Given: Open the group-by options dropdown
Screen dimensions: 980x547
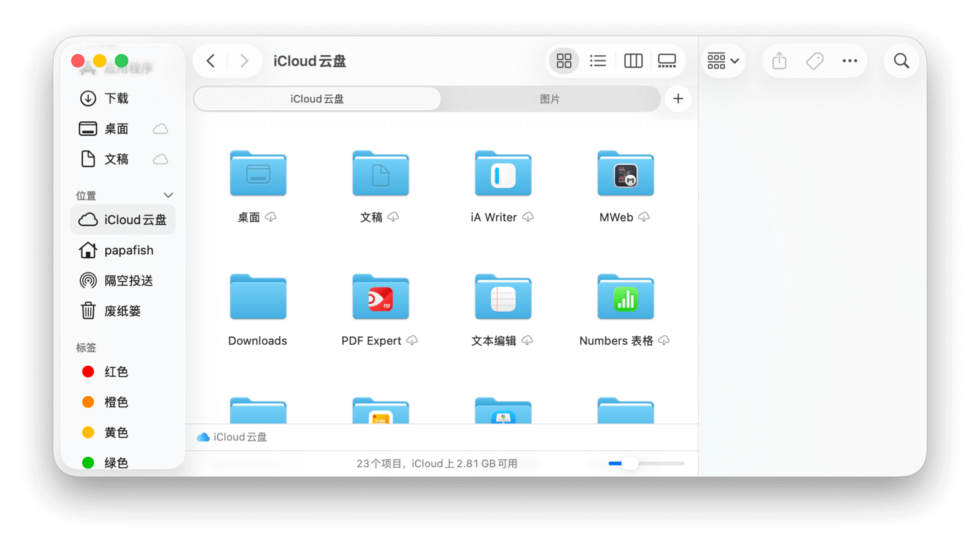Looking at the screenshot, I should coord(723,61).
